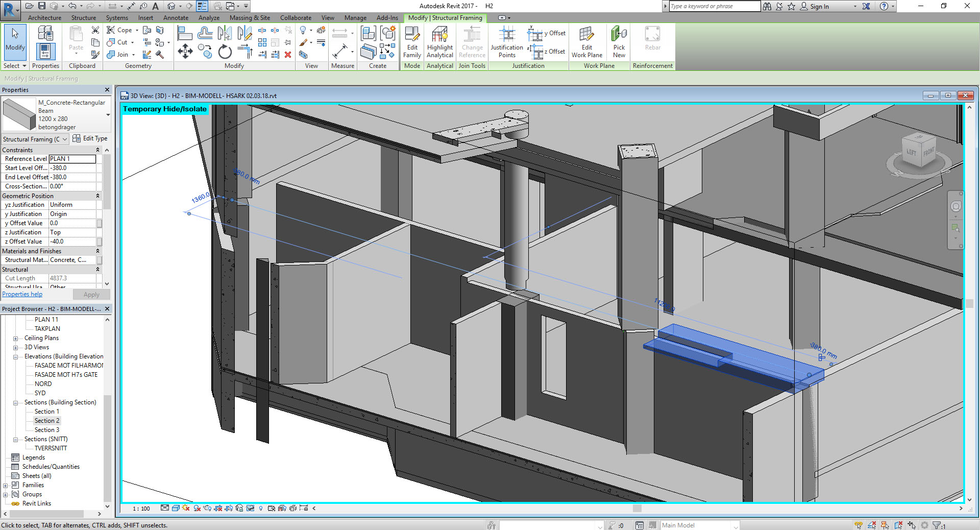The width and height of the screenshot is (980, 530).
Task: Click the Justification Points tool
Action: point(506,42)
